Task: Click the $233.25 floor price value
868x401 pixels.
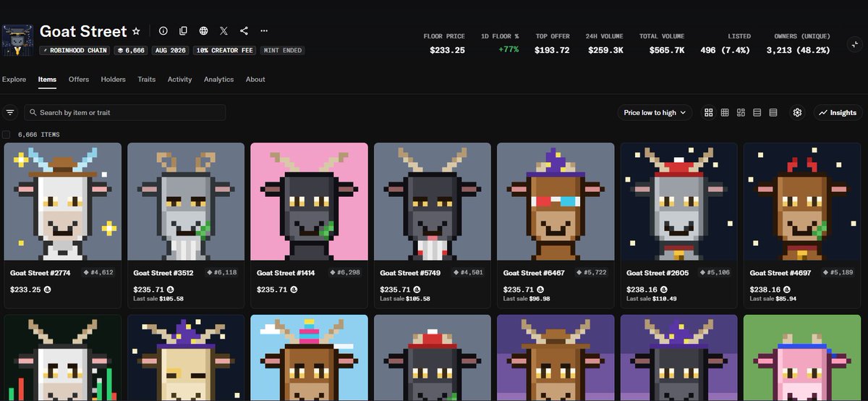Action: [x=447, y=50]
